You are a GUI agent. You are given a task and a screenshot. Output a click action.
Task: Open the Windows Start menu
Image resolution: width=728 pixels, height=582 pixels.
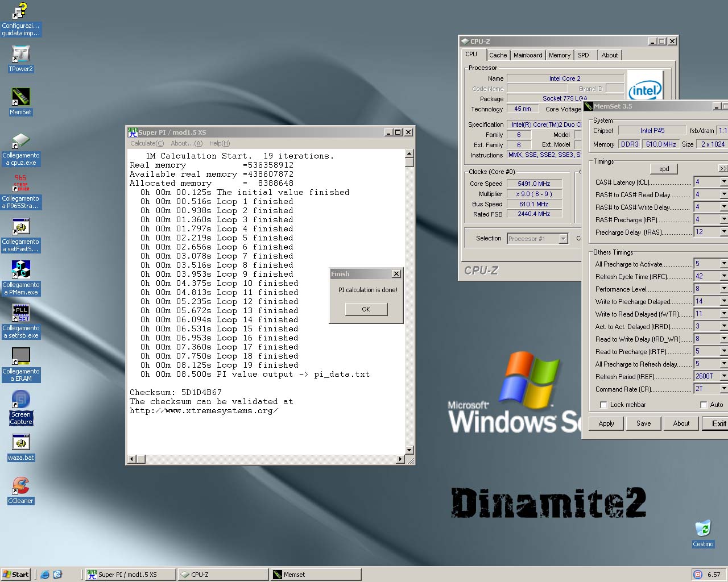[x=16, y=575]
